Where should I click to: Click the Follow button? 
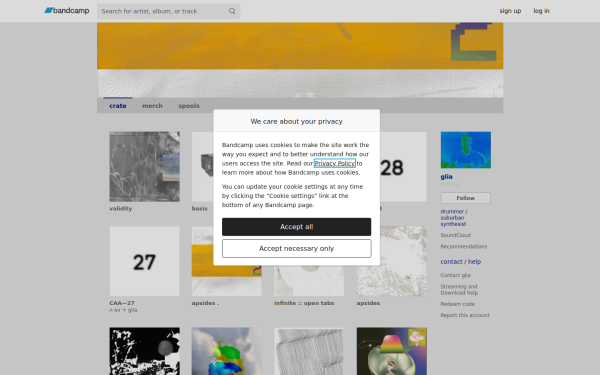click(x=466, y=198)
